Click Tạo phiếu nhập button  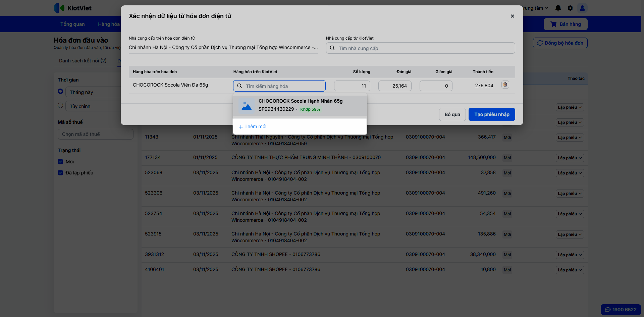tap(492, 114)
